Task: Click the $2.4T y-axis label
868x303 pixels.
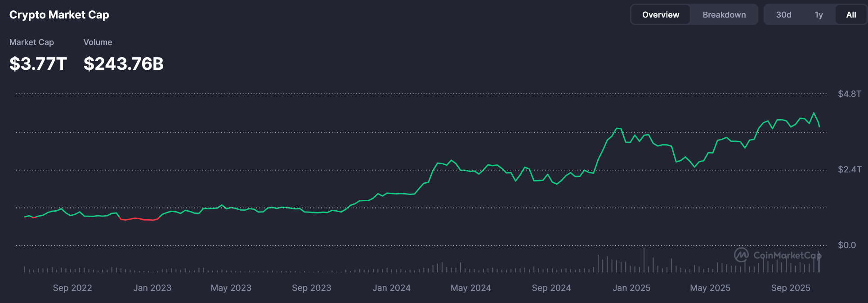Action: coord(849,169)
